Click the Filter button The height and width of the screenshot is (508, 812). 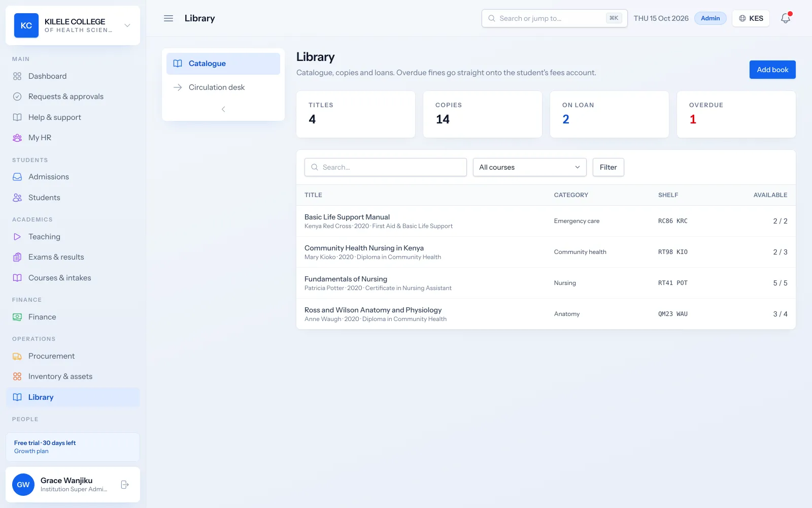point(608,167)
